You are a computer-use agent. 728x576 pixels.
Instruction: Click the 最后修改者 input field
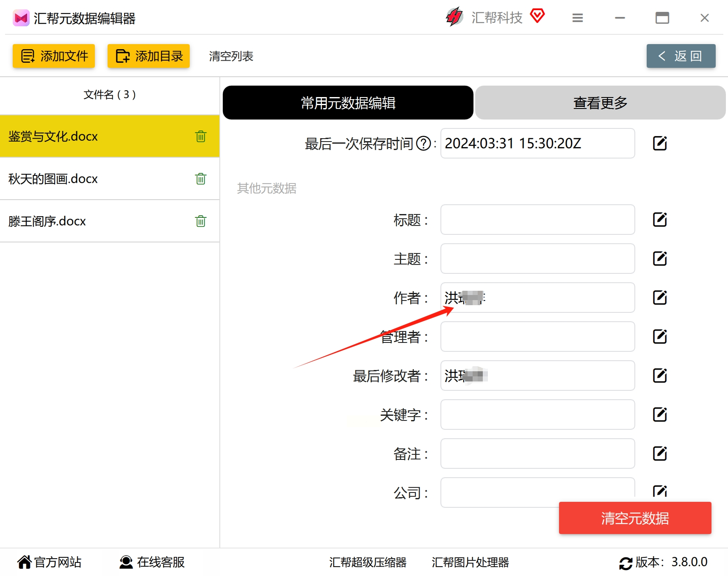(538, 376)
